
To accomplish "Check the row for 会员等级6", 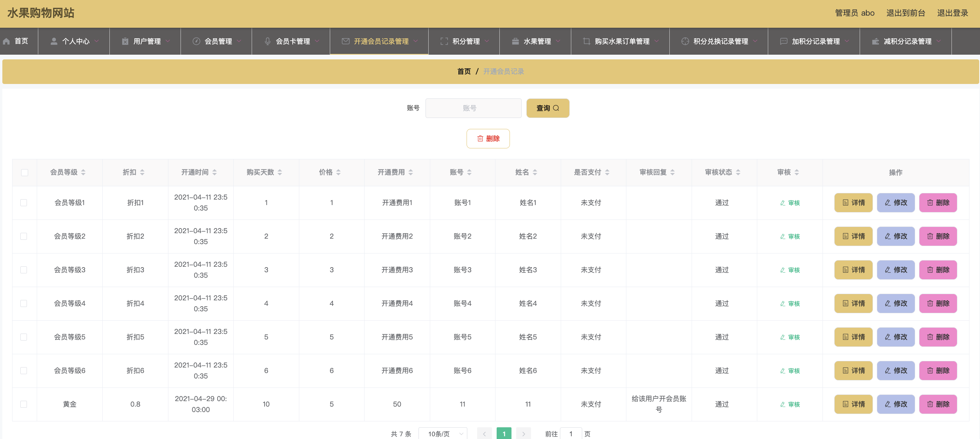I will click(24, 371).
